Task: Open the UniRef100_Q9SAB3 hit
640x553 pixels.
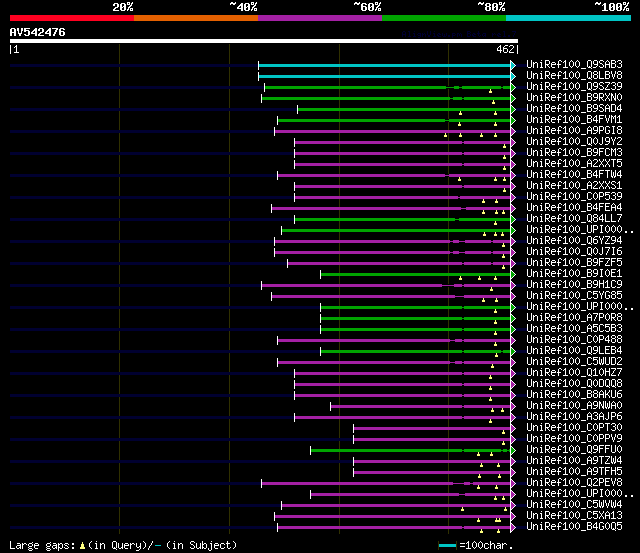Action: tap(574, 64)
